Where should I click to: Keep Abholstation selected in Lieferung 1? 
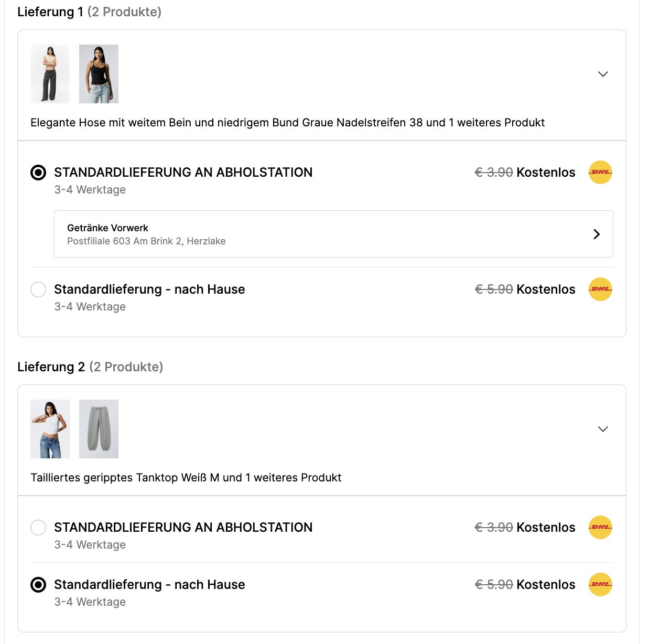pyautogui.click(x=38, y=172)
